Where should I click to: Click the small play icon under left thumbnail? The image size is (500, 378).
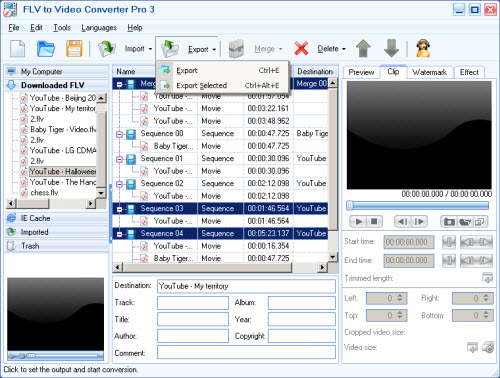pos(13,356)
